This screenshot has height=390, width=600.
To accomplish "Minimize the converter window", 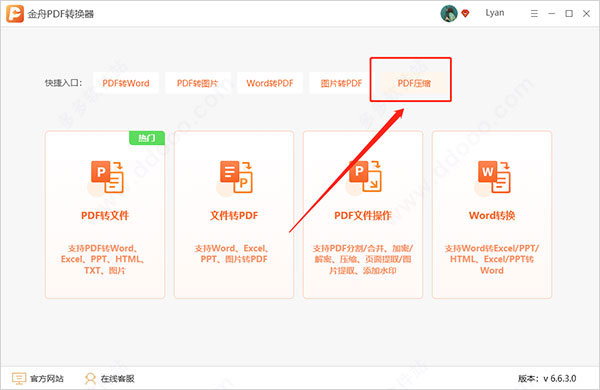I will coord(551,14).
